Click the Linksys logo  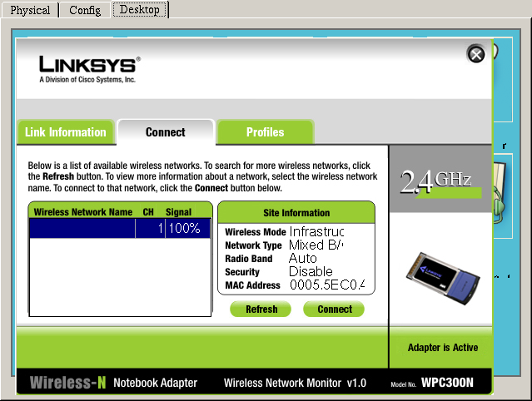90,65
